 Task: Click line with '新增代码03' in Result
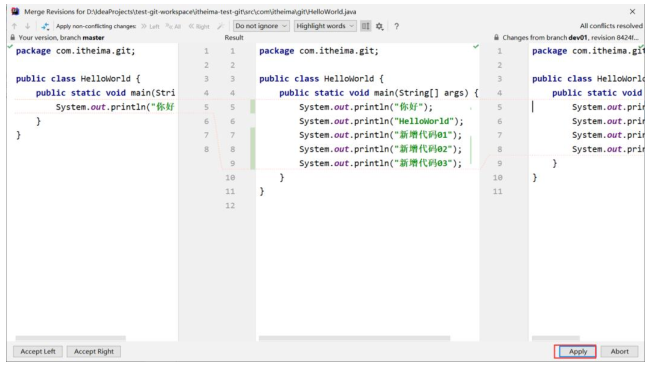[380, 163]
